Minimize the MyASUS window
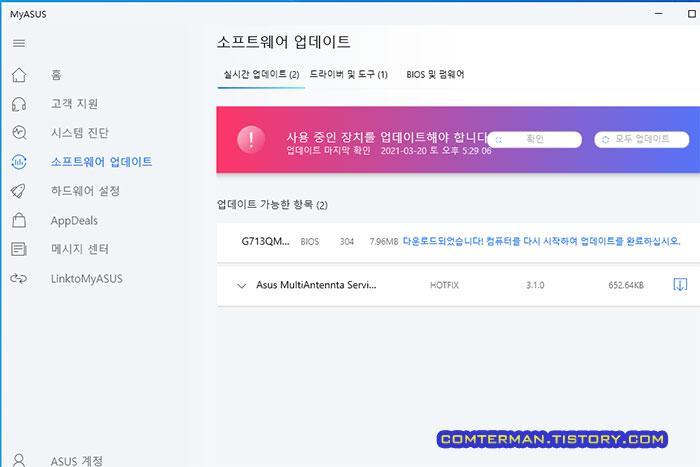 click(658, 14)
